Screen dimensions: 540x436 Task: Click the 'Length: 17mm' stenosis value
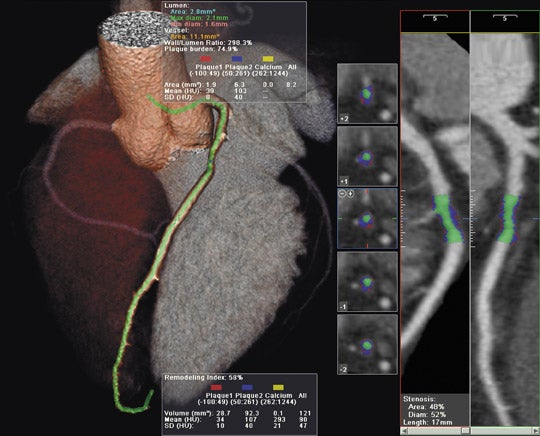pyautogui.click(x=427, y=422)
